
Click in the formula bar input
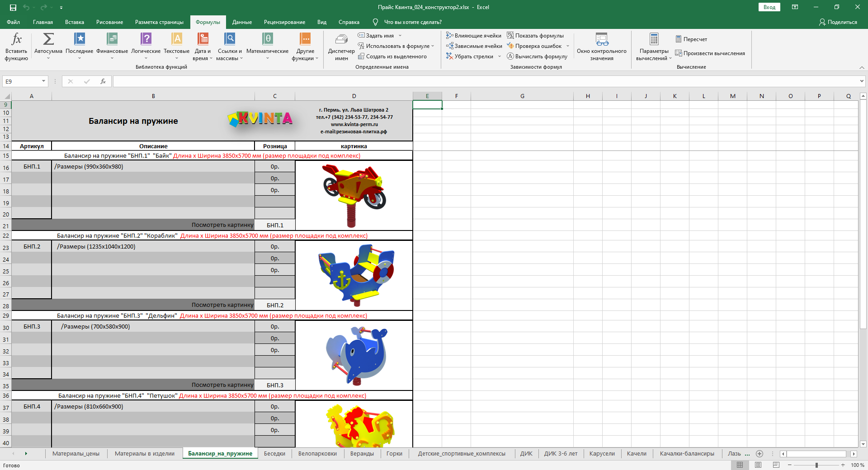coord(485,81)
